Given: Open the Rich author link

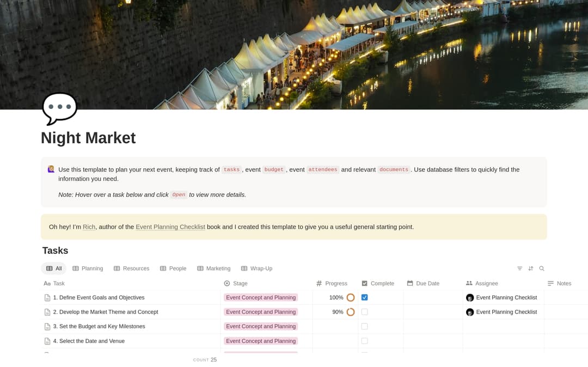Looking at the screenshot, I should [x=89, y=227].
